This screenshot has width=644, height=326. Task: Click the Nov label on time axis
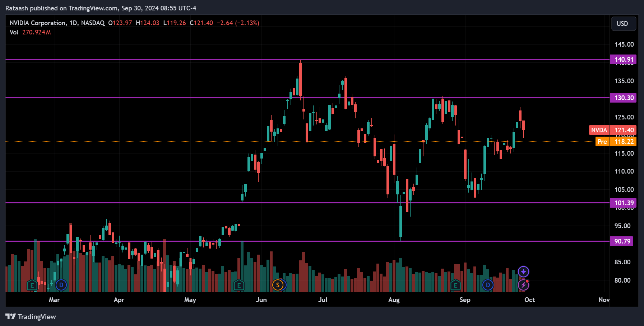pyautogui.click(x=604, y=300)
